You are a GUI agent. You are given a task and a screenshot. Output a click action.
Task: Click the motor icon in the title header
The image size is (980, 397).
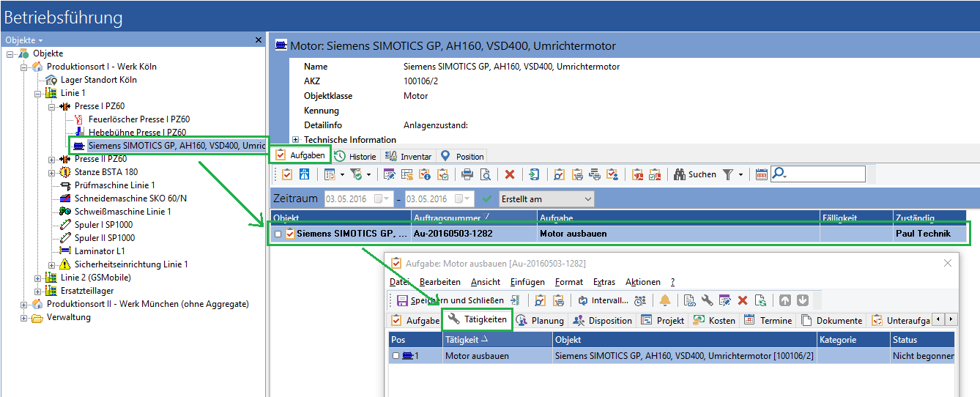pyautogui.click(x=281, y=45)
